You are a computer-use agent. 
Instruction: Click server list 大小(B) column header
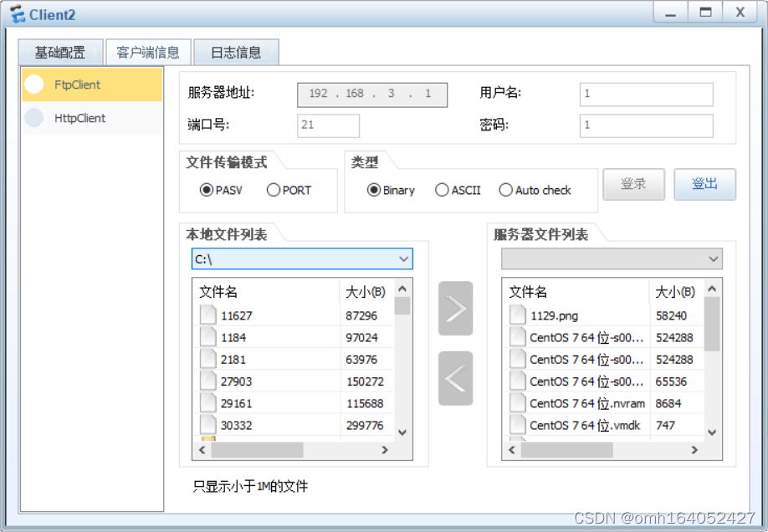[x=677, y=292]
